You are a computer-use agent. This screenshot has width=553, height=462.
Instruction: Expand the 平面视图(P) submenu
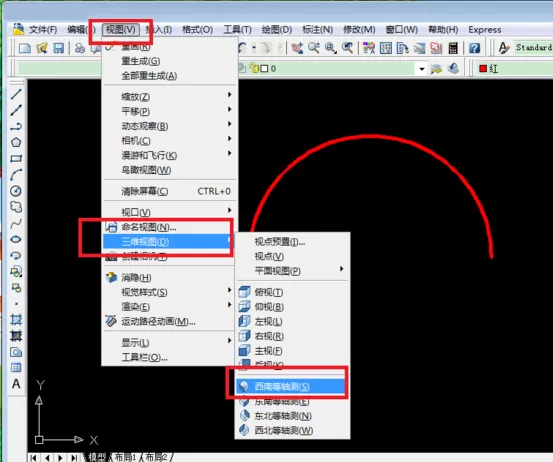pos(293,271)
